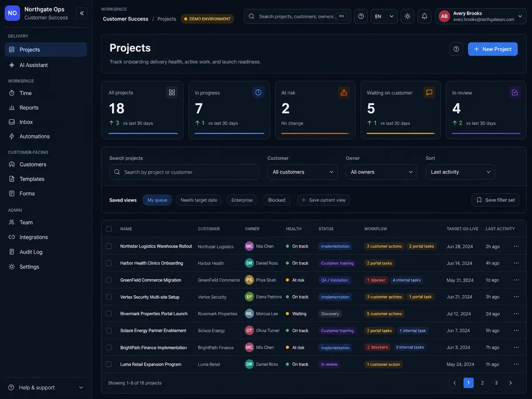Check the BrightPath Finance Implementation row

pyautogui.click(x=109, y=347)
